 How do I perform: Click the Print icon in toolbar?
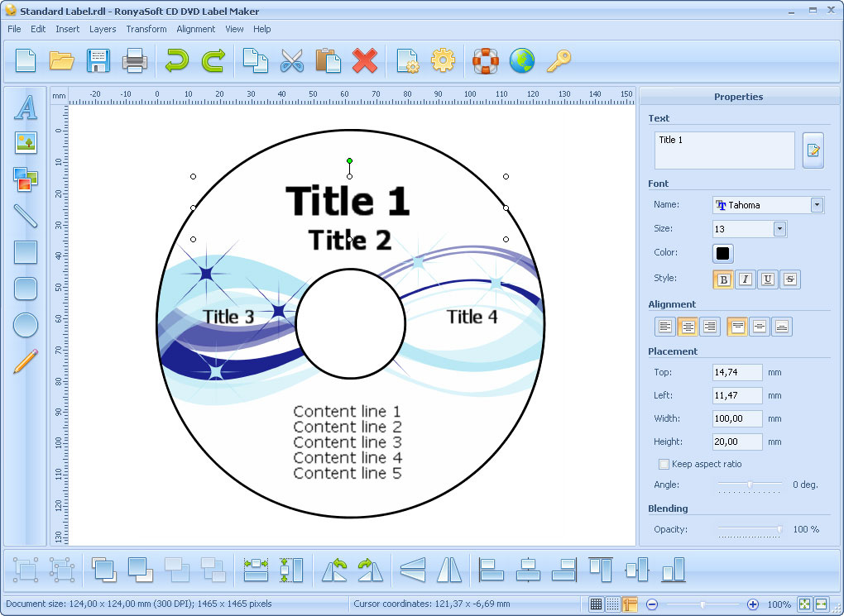(135, 60)
